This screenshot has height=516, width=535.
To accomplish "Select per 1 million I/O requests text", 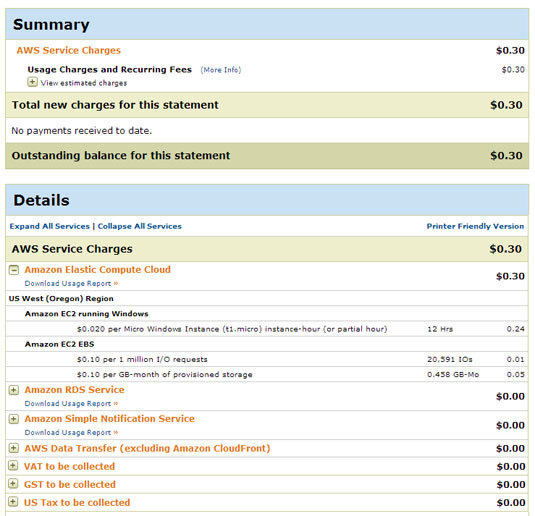I will point(142,359).
